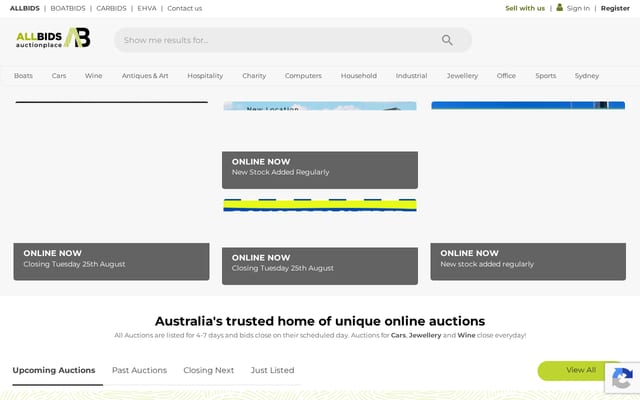Click the reCAPTCHA badge icon

[622, 378]
